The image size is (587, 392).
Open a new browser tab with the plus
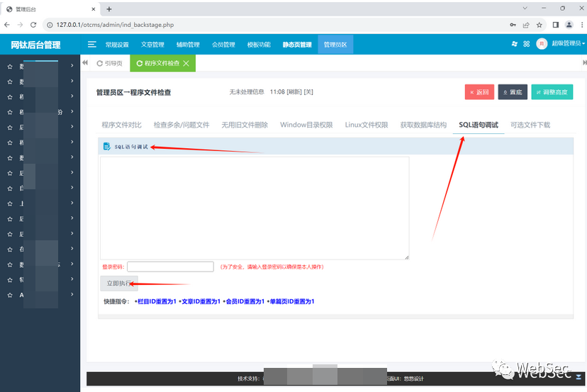coord(109,9)
